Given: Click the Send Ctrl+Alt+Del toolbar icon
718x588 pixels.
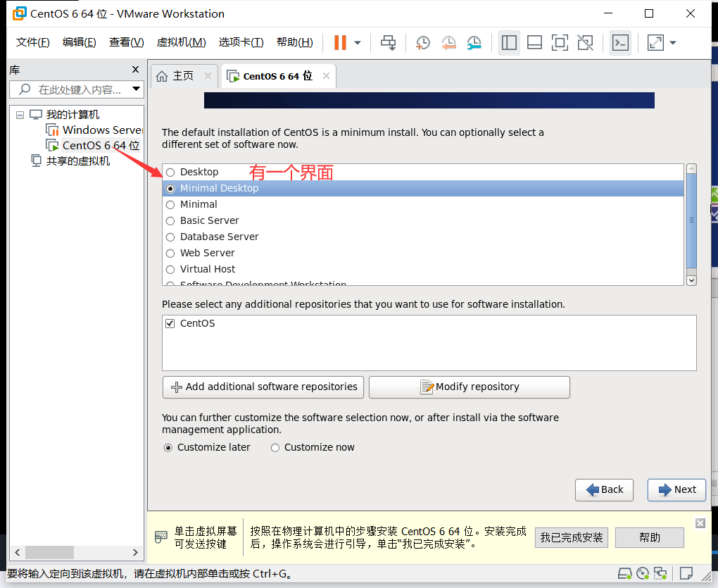Looking at the screenshot, I should click(389, 42).
